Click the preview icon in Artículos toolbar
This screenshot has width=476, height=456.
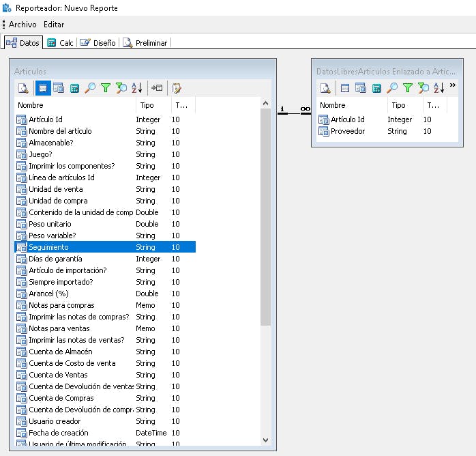23,88
